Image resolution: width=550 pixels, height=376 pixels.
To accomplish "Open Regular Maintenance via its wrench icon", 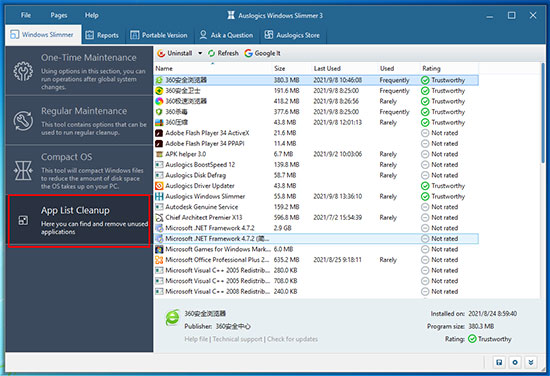I will click(23, 121).
